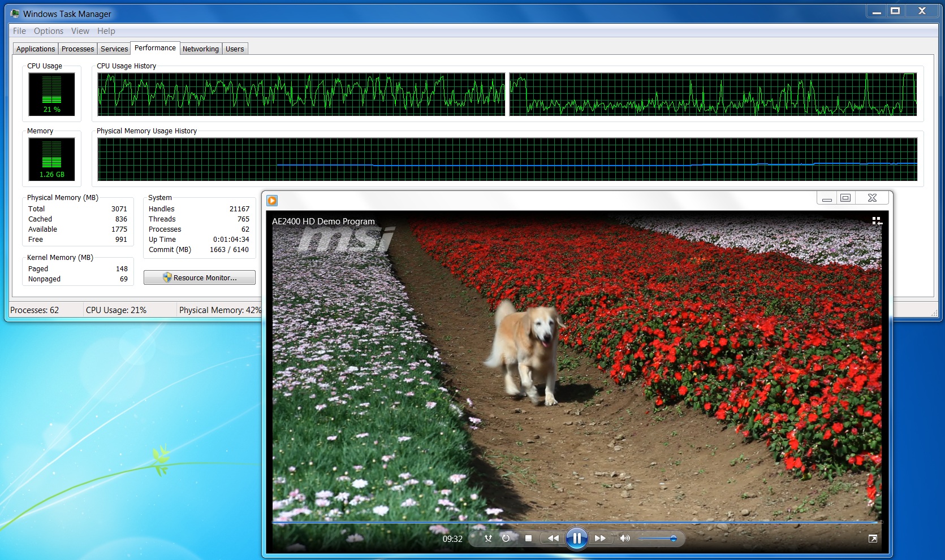The width and height of the screenshot is (945, 560).
Task: Click the Next/fast-forward button
Action: (x=600, y=539)
